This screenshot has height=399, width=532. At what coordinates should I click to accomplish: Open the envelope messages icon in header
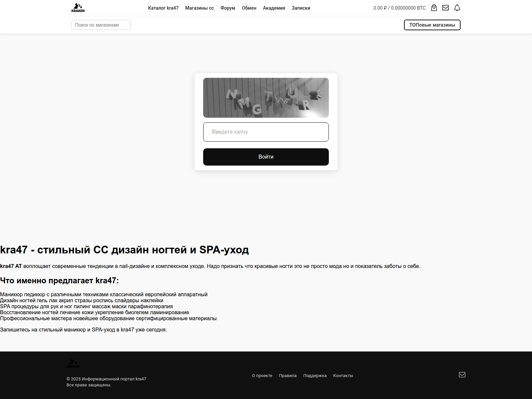[x=446, y=8]
